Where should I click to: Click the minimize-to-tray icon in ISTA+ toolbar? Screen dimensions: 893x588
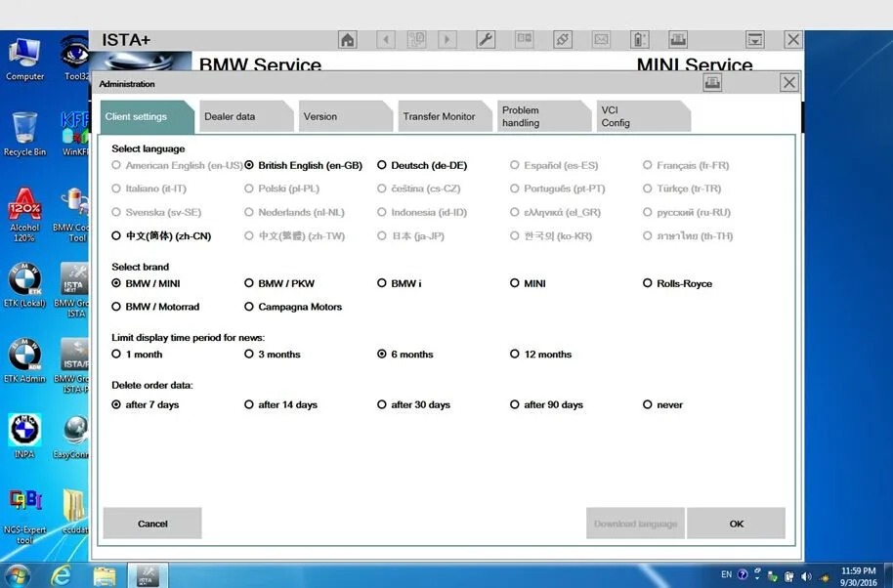point(755,40)
